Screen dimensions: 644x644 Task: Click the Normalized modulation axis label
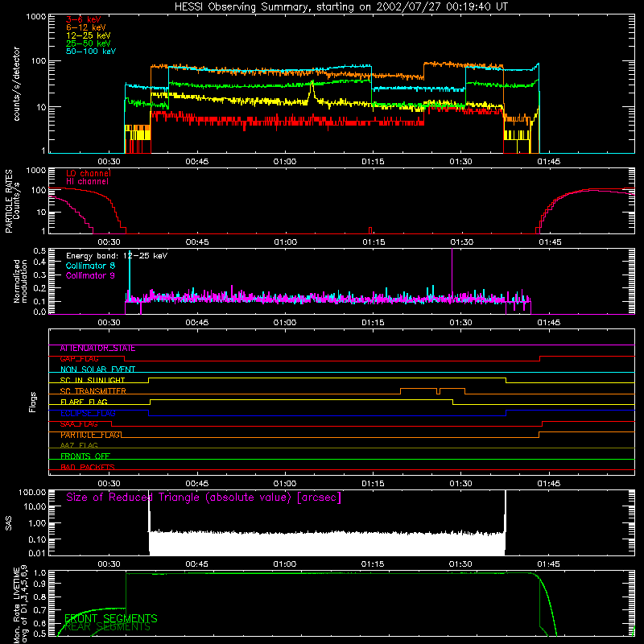19,281
